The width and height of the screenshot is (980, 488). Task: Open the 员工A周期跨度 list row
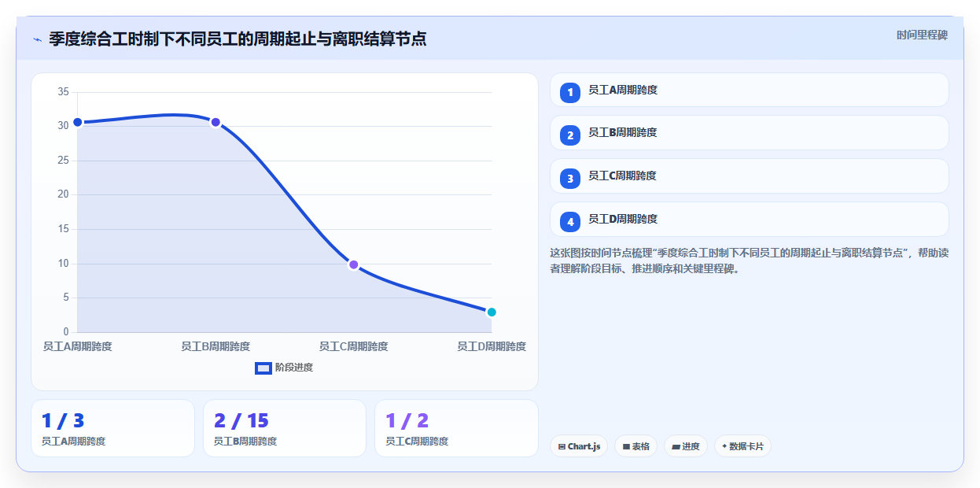750,90
